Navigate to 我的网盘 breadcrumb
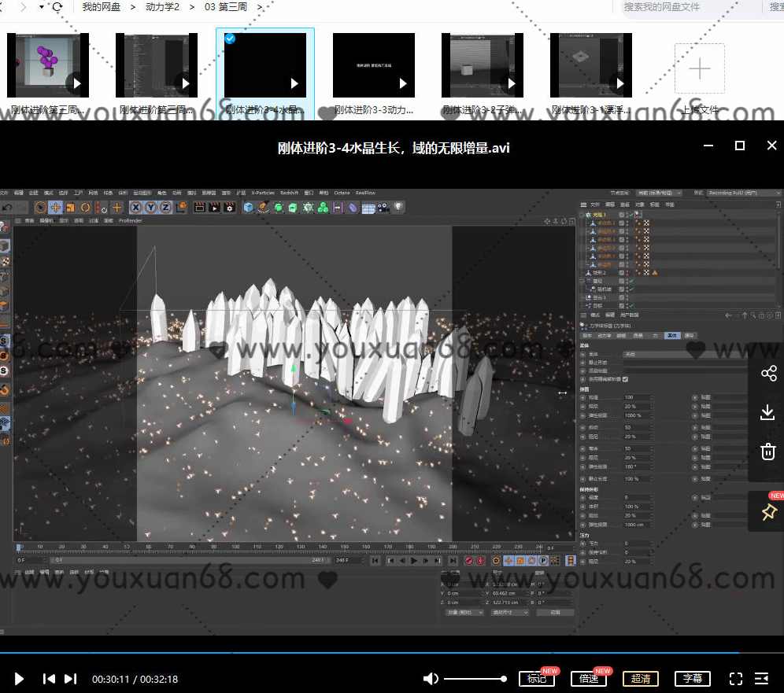 click(102, 7)
